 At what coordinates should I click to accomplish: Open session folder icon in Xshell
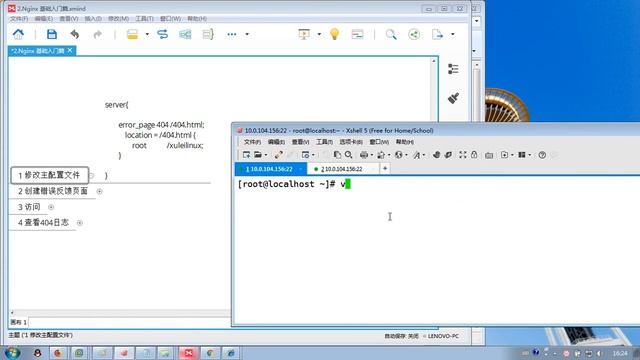[x=258, y=155]
